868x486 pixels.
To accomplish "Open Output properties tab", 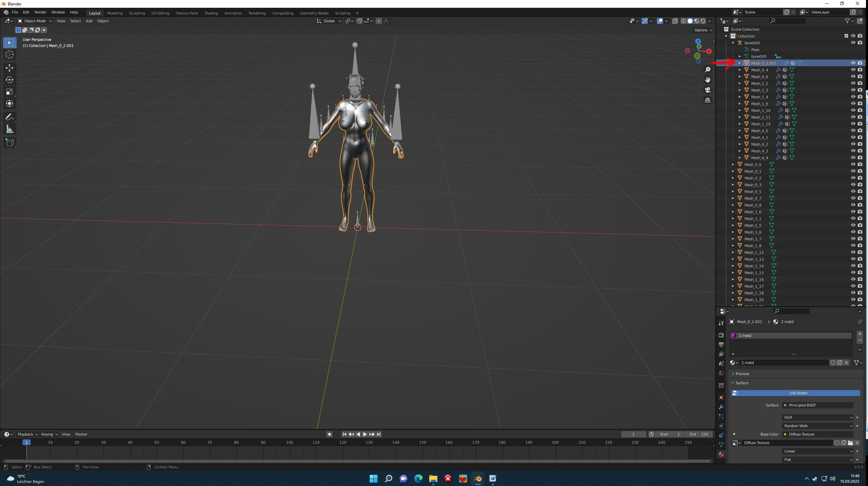I will tap(721, 344).
